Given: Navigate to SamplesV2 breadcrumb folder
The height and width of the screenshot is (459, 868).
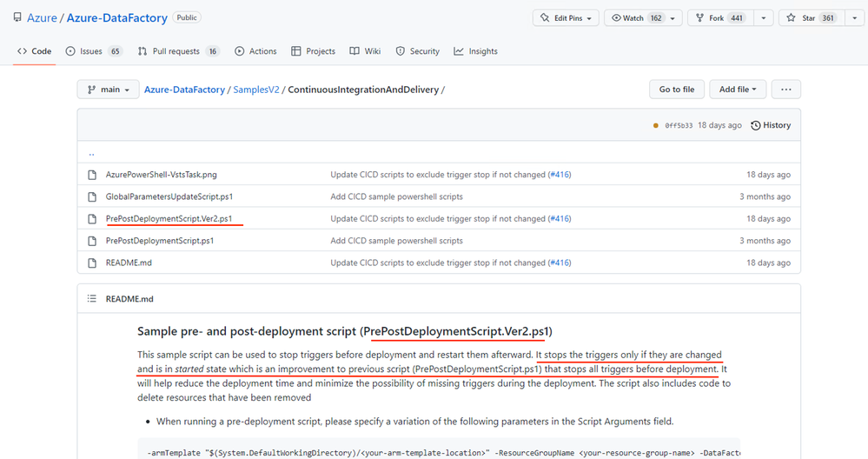Looking at the screenshot, I should [256, 90].
